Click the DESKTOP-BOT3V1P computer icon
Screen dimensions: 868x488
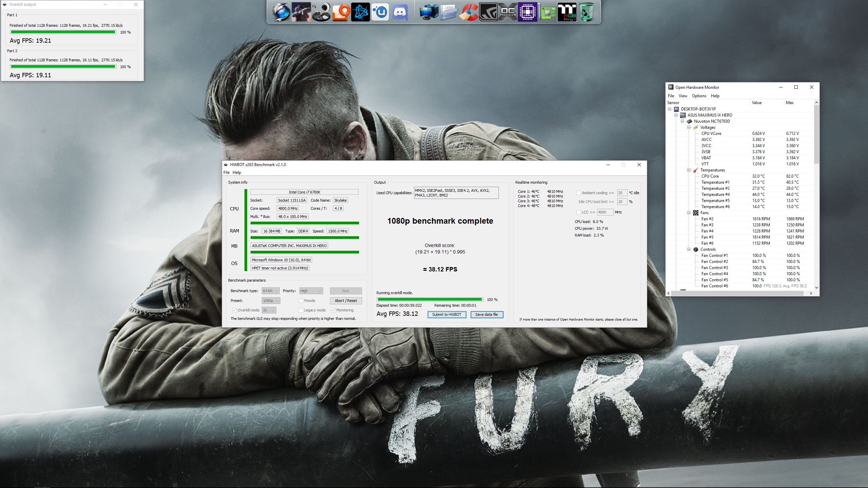pyautogui.click(x=676, y=109)
